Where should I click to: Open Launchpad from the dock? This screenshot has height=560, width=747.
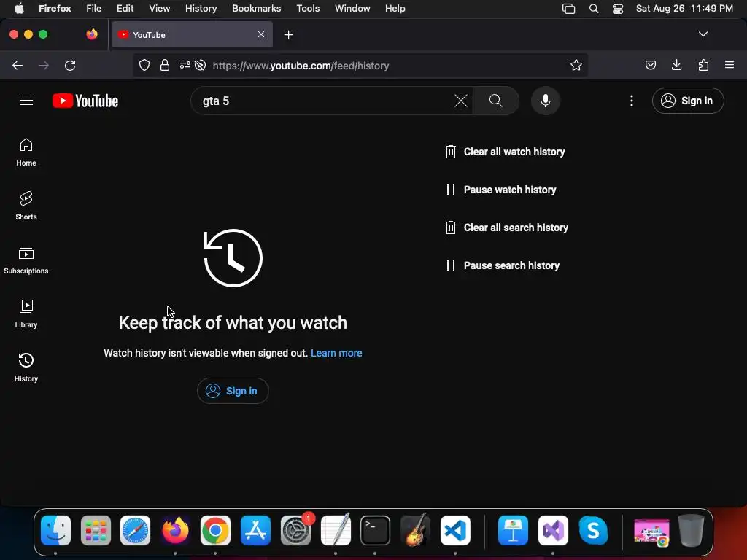click(x=96, y=531)
